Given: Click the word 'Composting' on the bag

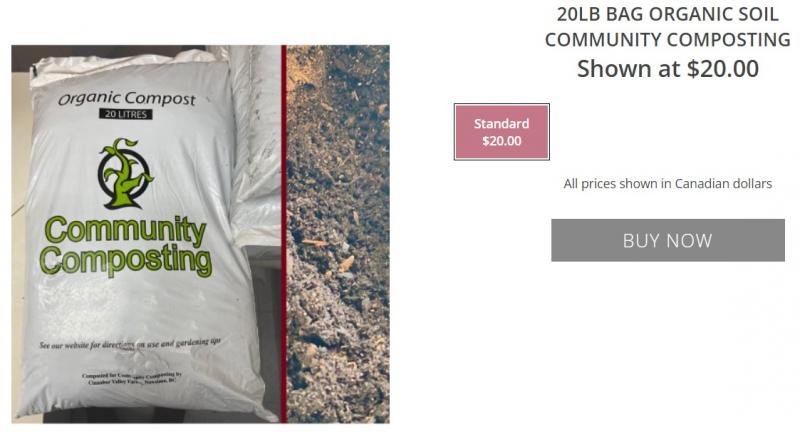Looking at the screenshot, I should (x=126, y=261).
